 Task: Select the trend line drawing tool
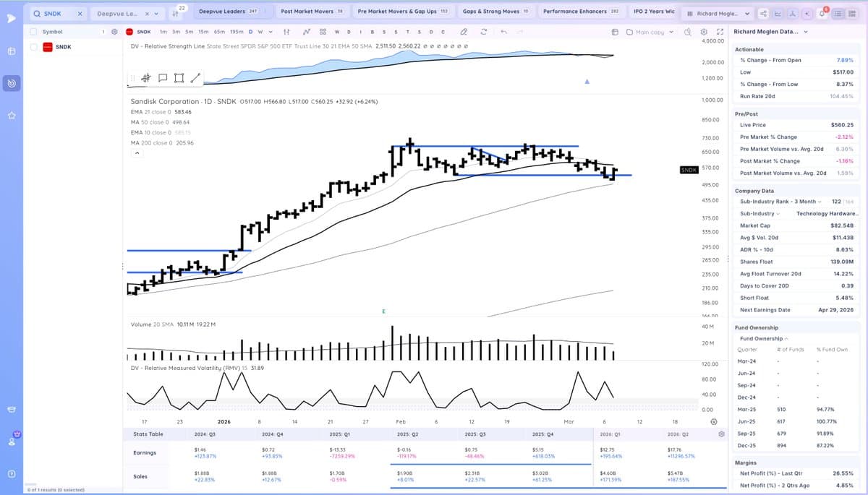[x=197, y=77]
